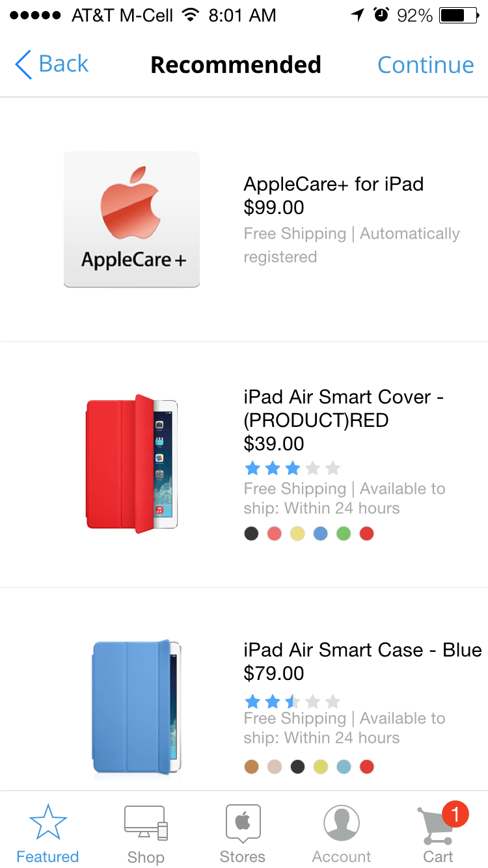Select the brown Smart Case color

pos(251,766)
